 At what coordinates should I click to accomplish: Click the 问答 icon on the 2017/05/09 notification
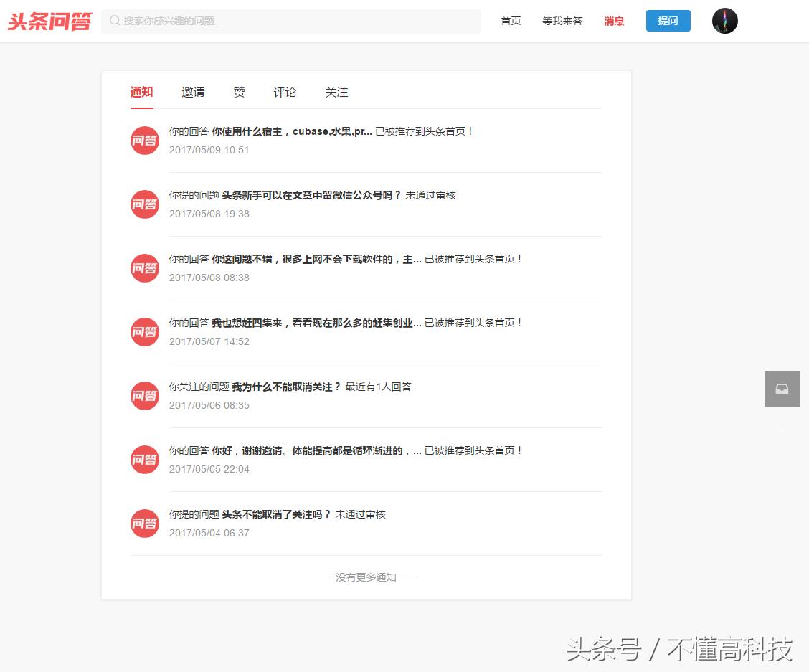144,141
